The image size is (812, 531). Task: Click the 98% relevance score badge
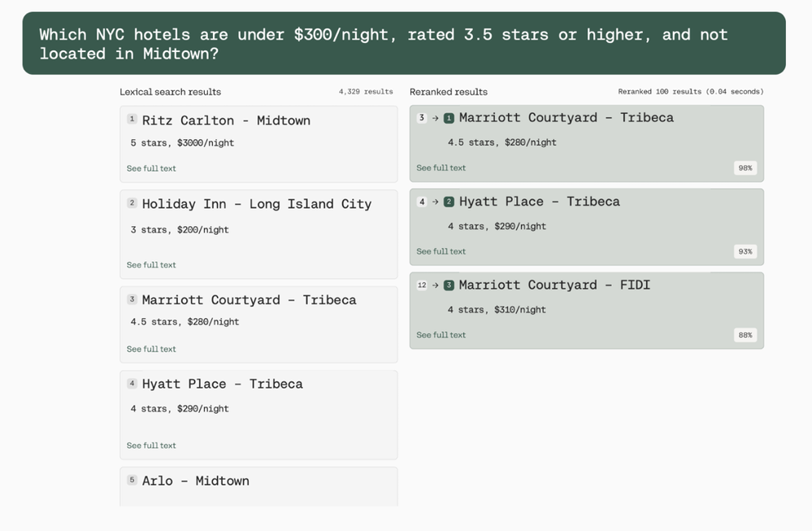[x=745, y=168]
